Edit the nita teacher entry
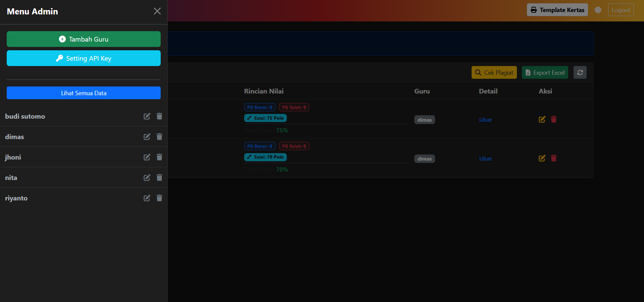Viewport: 644px width, 302px height. pos(147,178)
